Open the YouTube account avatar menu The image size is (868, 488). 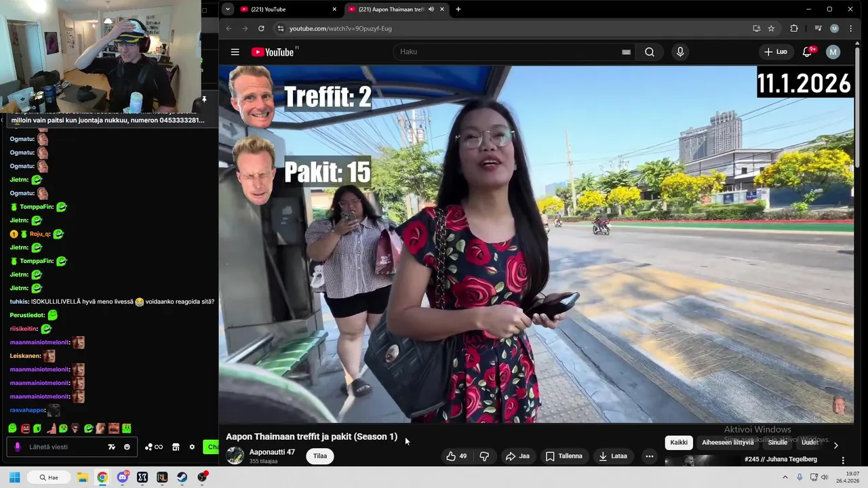tap(833, 52)
